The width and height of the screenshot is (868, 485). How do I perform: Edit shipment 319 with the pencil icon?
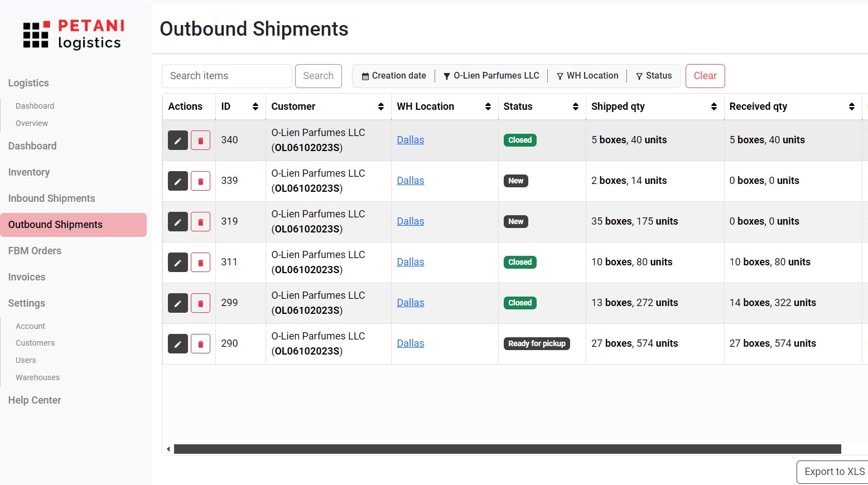177,222
